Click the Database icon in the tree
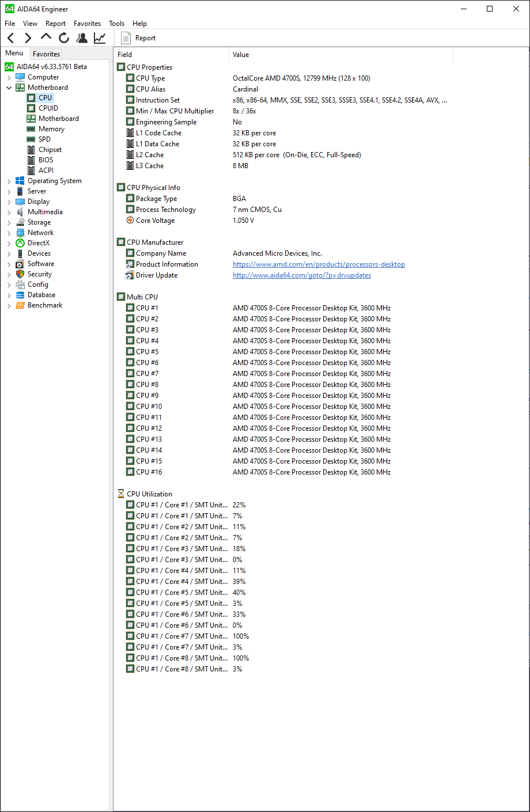The height and width of the screenshot is (812, 530). coord(20,295)
